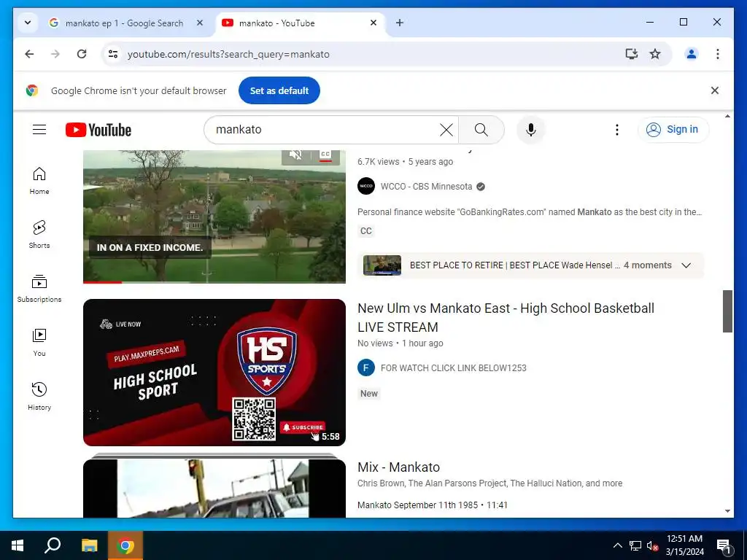This screenshot has width=747, height=560.
Task: Install YouTube app icon in address bar
Action: [631, 54]
